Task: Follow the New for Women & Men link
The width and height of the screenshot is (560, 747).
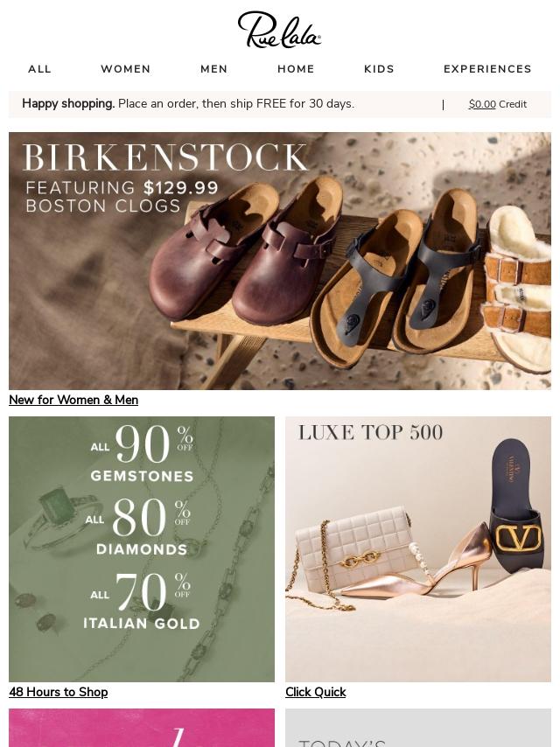Action: 73,400
